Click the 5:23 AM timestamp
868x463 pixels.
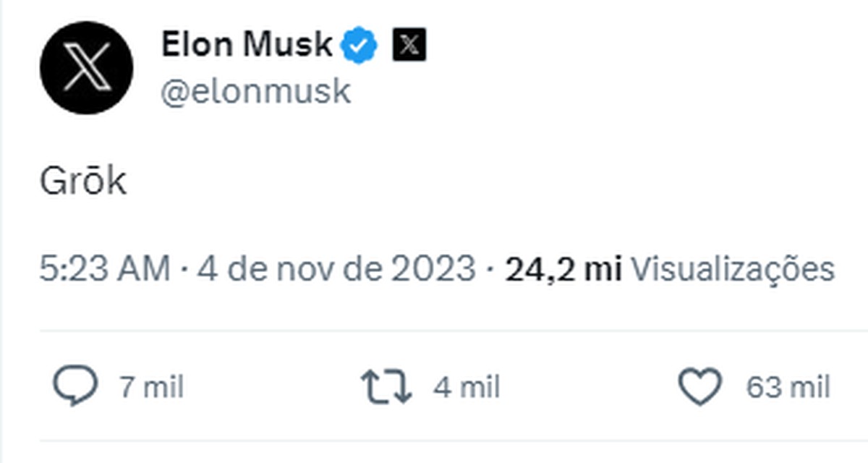pos(106,270)
